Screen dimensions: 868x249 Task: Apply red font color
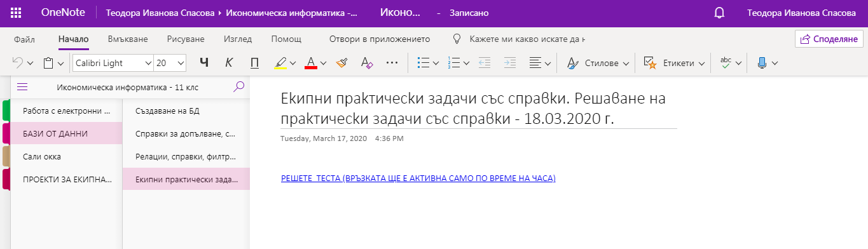coord(311,63)
